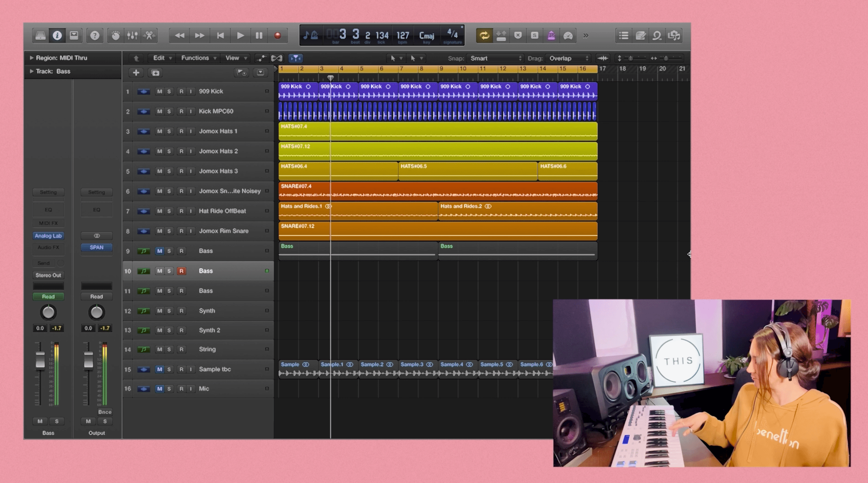Screen dimensions: 868x483
Task: Open the left-click tool pointer menu
Action: 396,58
